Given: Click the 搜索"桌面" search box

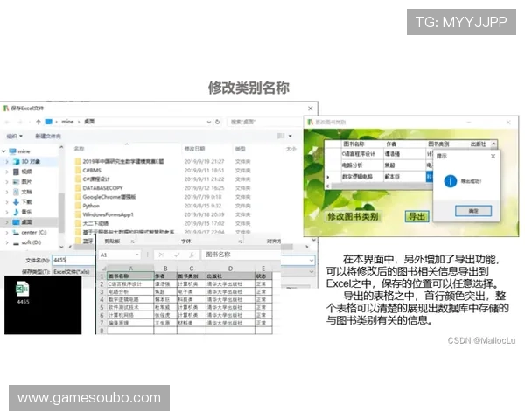Looking at the screenshot, I should (264, 122).
